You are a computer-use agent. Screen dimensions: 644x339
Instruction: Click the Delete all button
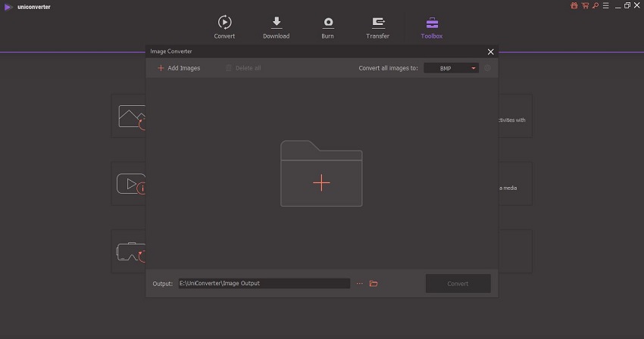click(243, 68)
